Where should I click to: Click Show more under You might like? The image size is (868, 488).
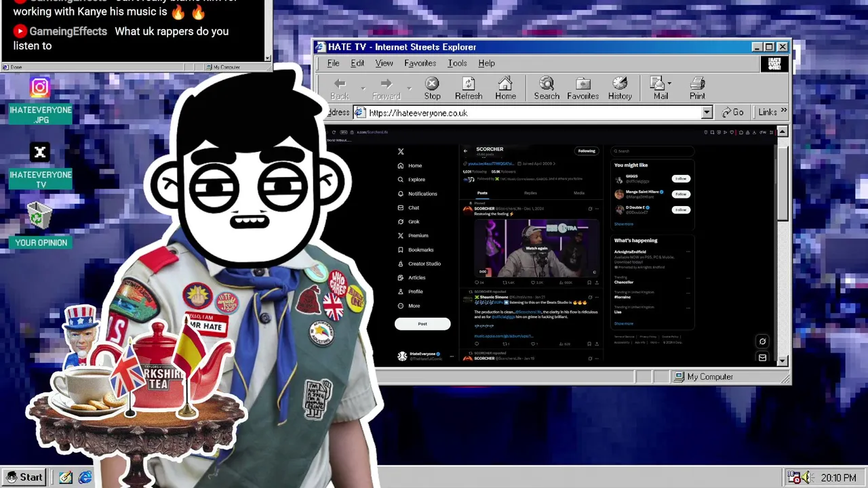pos(624,224)
